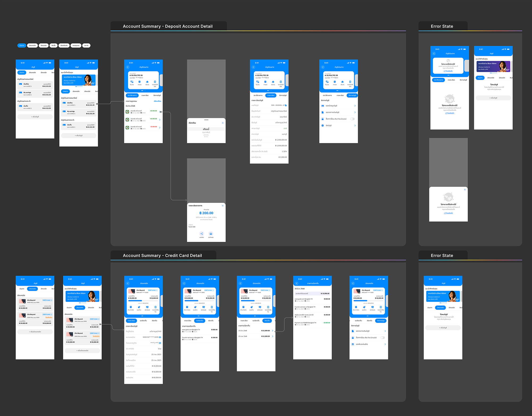The height and width of the screenshot is (416, 532).
Task: Tap back arrow on deposit error-state detail screen
Action: coord(434,53)
